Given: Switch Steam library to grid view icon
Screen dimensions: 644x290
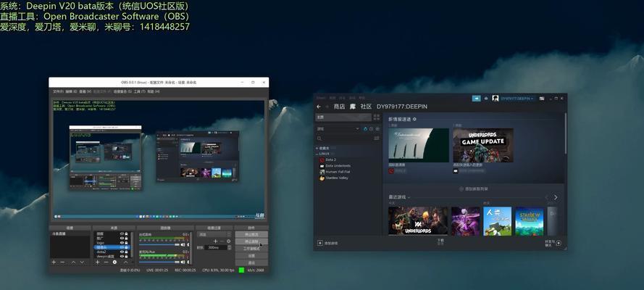Looking at the screenshot, I should click(x=377, y=117).
